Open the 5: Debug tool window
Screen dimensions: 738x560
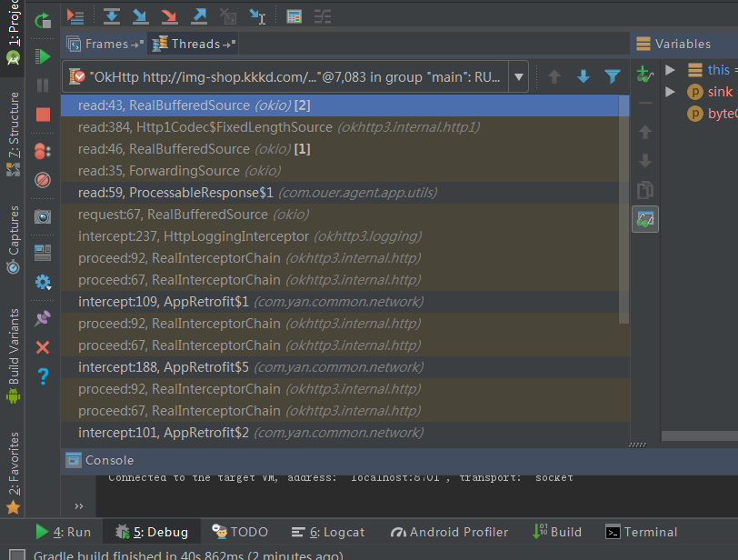(152, 532)
